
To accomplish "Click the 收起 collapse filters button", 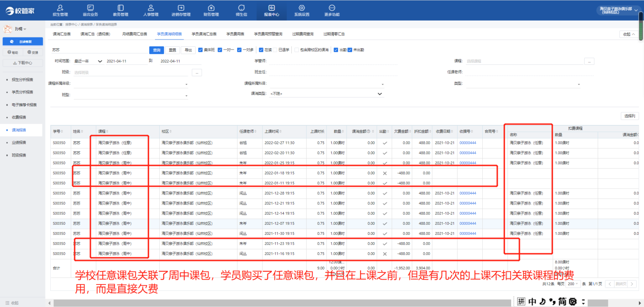I will pyautogui.click(x=629, y=34).
